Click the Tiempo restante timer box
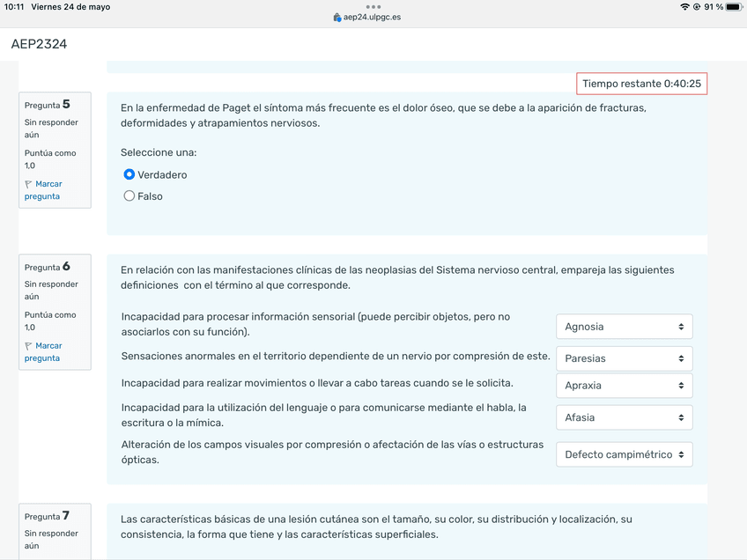Viewport: 747px width, 560px height. tap(641, 84)
